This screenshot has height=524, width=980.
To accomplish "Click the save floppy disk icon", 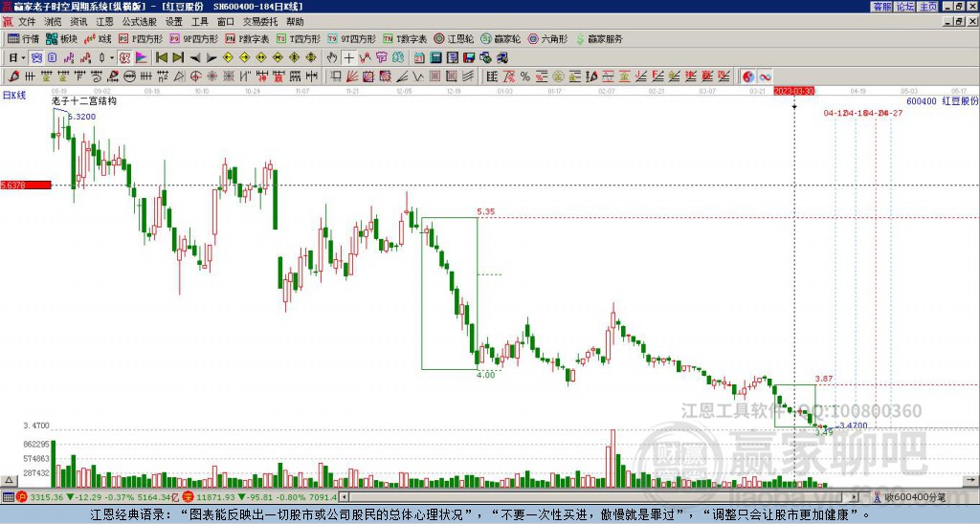I will coord(469,58).
